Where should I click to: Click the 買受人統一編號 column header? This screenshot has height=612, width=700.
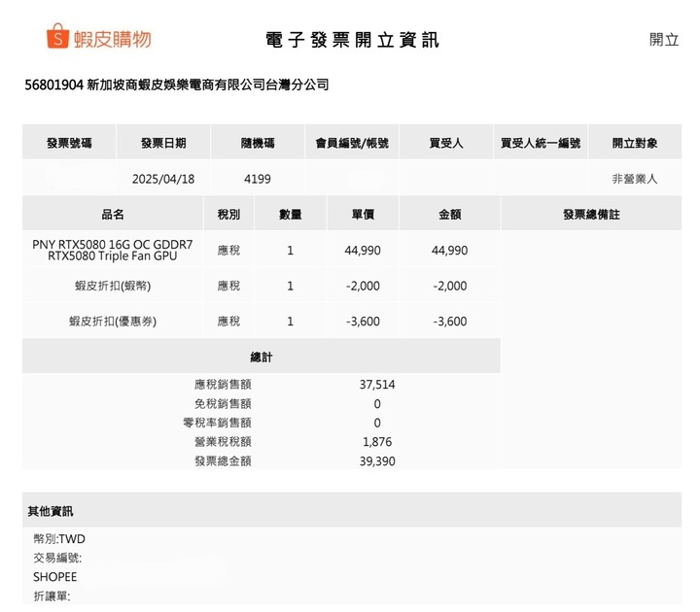coord(541,143)
